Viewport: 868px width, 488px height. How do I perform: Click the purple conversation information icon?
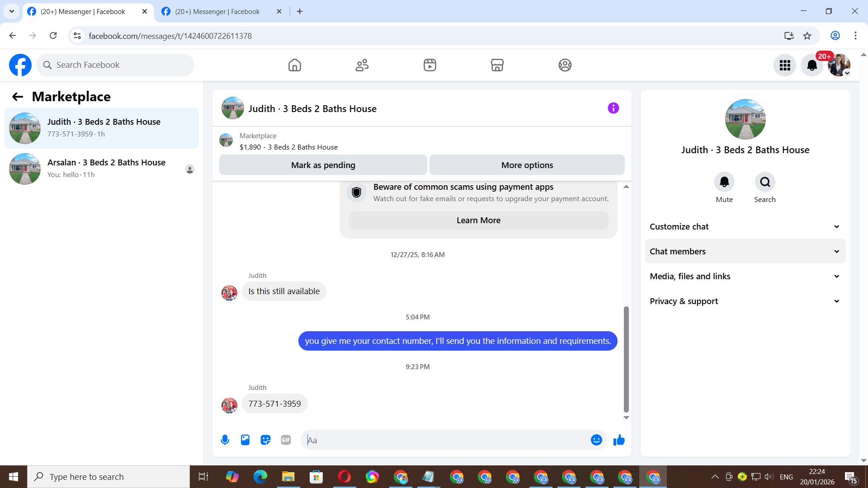click(x=613, y=108)
